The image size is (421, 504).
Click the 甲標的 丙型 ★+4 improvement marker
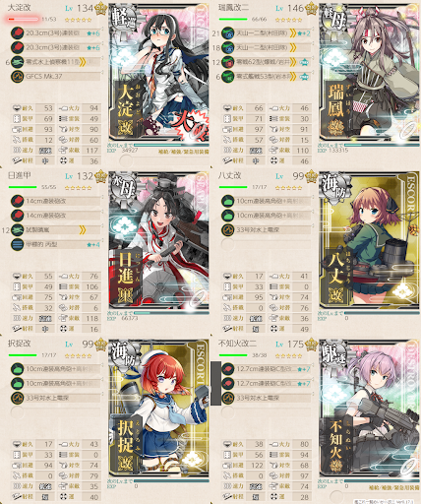click(x=93, y=244)
